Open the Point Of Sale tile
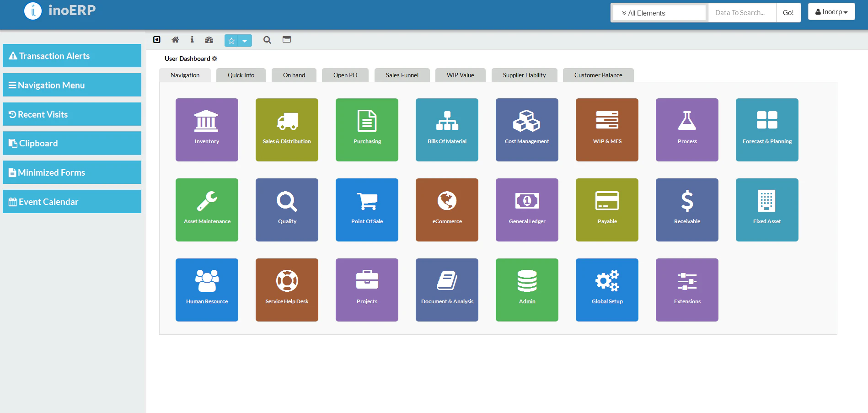The image size is (868, 413). pos(367,210)
